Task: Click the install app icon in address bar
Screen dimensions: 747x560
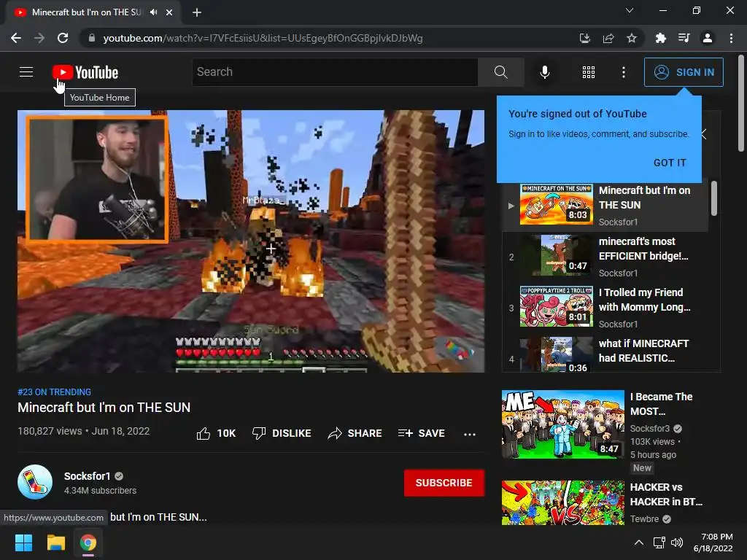Action: tap(584, 38)
